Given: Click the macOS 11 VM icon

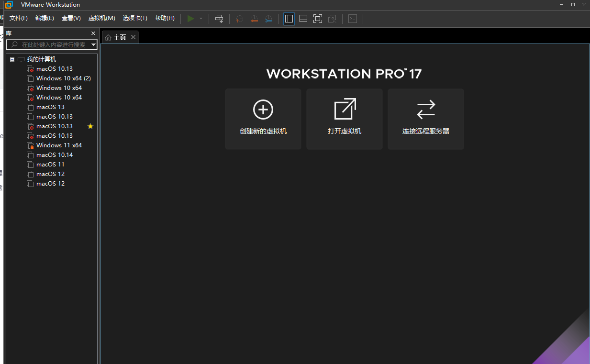Looking at the screenshot, I should tap(30, 165).
